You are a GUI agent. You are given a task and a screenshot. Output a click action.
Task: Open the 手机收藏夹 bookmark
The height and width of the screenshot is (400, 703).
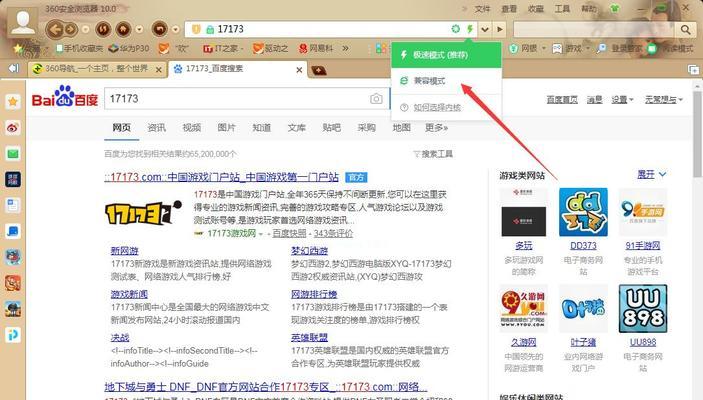click(x=79, y=48)
